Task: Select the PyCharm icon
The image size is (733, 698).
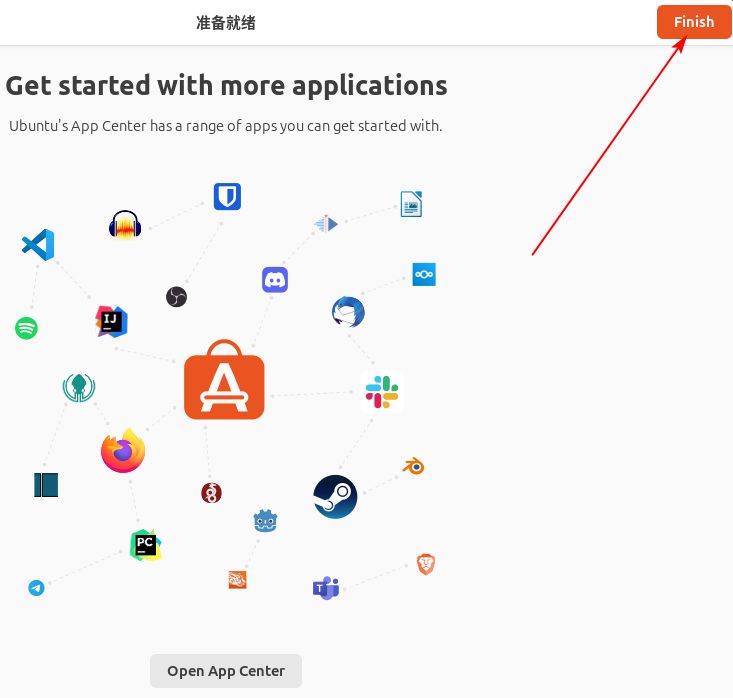Action: tap(146, 545)
